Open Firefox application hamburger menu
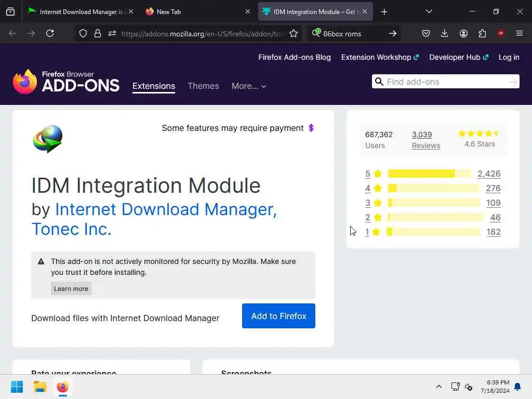 point(520,34)
